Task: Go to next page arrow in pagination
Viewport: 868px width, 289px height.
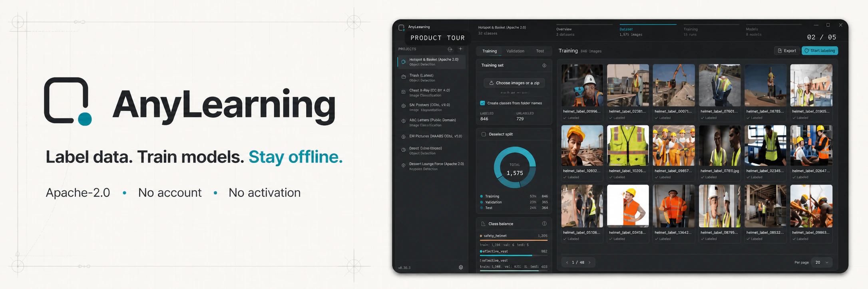Action: click(x=589, y=262)
